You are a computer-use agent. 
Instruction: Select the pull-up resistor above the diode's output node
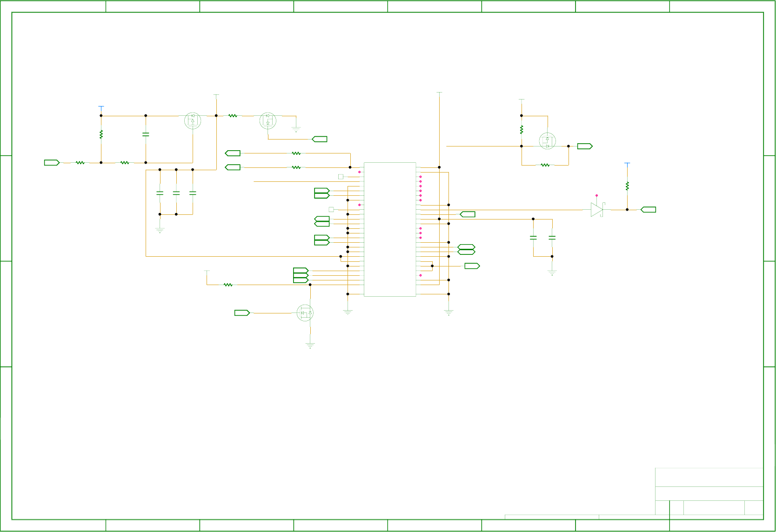(627, 186)
